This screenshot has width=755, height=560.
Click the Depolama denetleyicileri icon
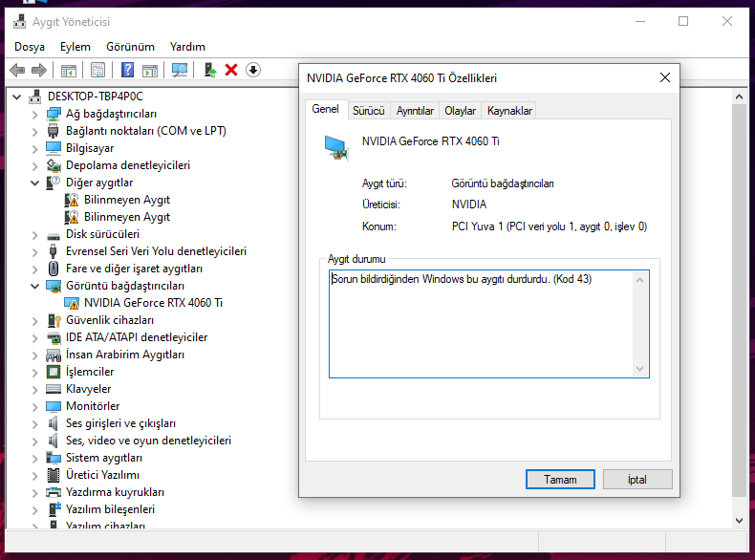pyautogui.click(x=54, y=165)
